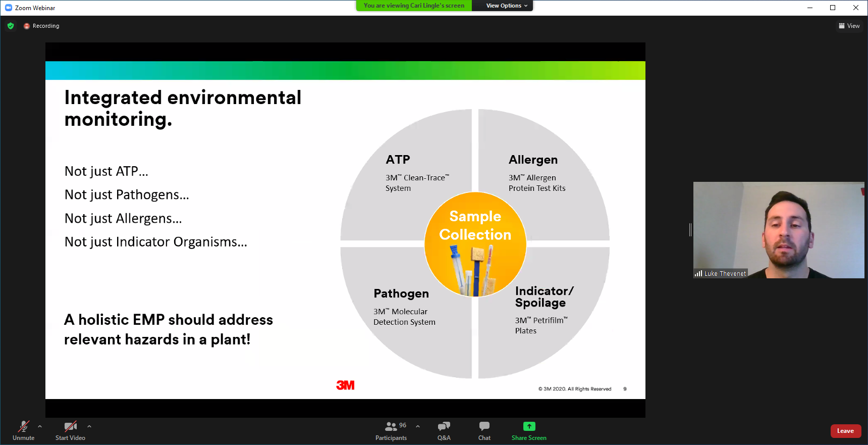Click the 'Indicator/ Spoilage' heading
Screen dimensions: 868x445
point(544,297)
